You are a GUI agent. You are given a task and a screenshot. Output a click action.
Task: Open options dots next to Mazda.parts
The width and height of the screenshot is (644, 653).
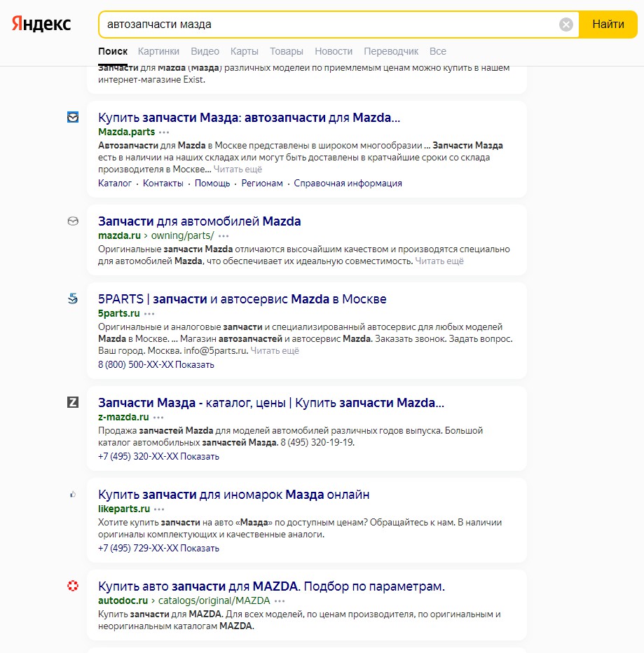coord(164,132)
